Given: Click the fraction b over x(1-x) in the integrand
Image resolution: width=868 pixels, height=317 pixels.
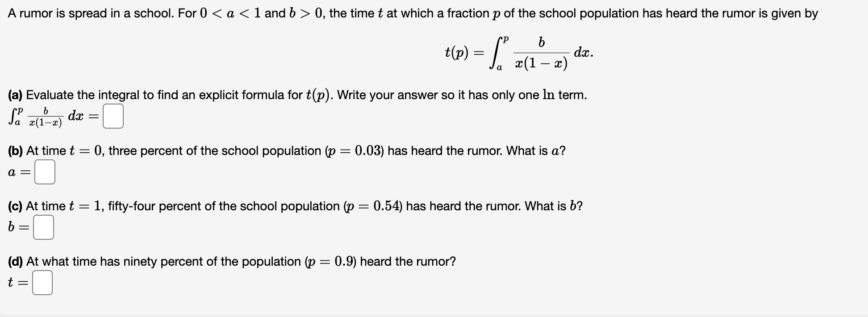Looking at the screenshot, I should (541, 54).
